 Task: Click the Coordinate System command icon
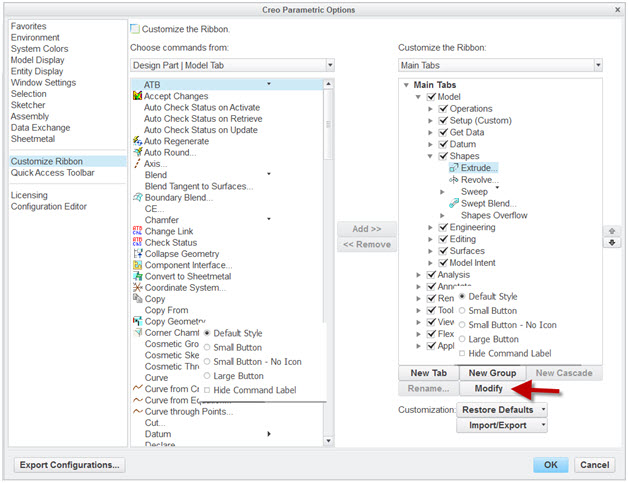pyautogui.click(x=137, y=287)
